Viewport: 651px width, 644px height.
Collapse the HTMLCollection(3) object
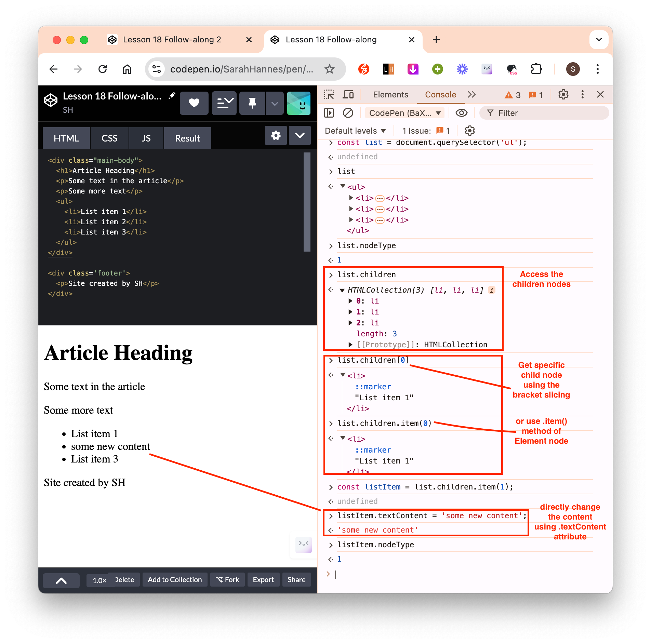[342, 290]
